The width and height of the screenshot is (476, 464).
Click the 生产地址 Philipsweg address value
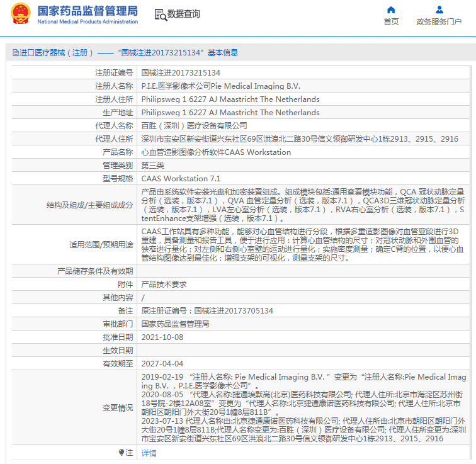coord(230,113)
